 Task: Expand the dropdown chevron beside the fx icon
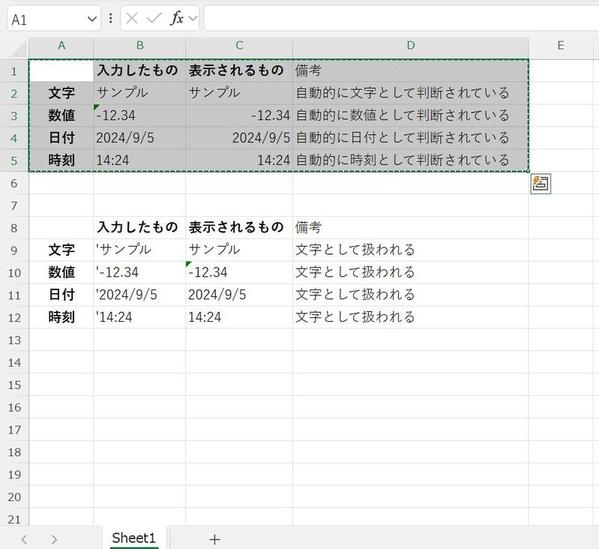coord(193,18)
